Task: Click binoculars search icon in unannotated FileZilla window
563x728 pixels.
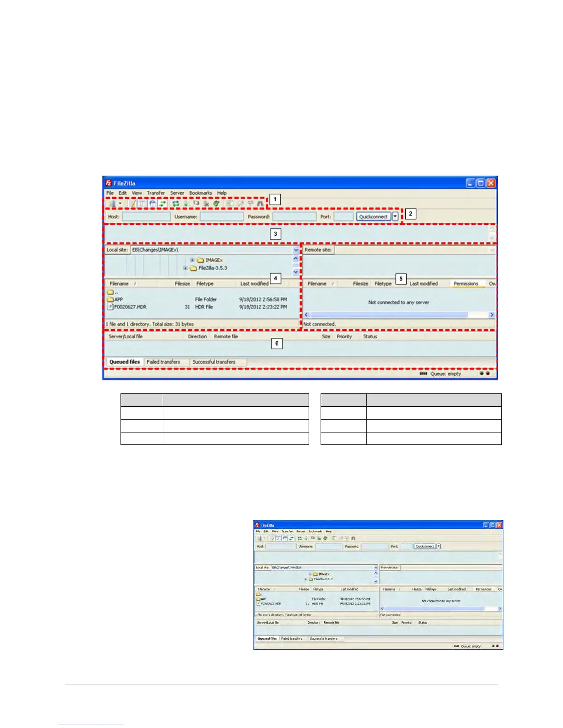Action: click(x=353, y=538)
